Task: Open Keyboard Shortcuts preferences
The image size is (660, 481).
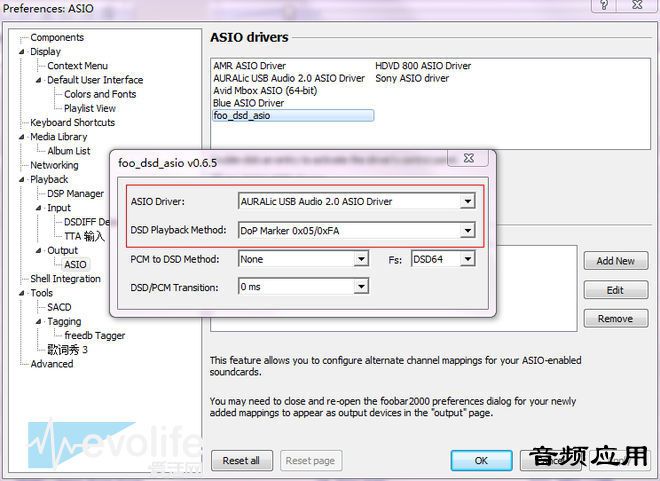Action: pos(72,122)
